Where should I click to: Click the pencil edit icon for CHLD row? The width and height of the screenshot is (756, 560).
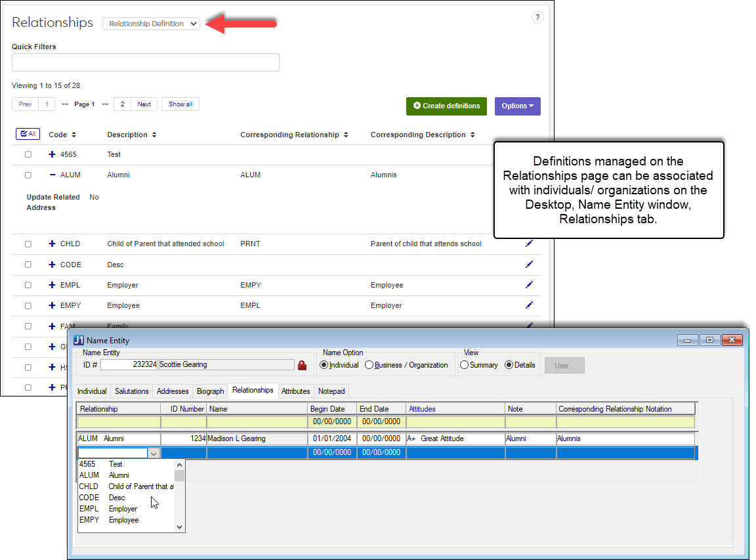pyautogui.click(x=529, y=244)
